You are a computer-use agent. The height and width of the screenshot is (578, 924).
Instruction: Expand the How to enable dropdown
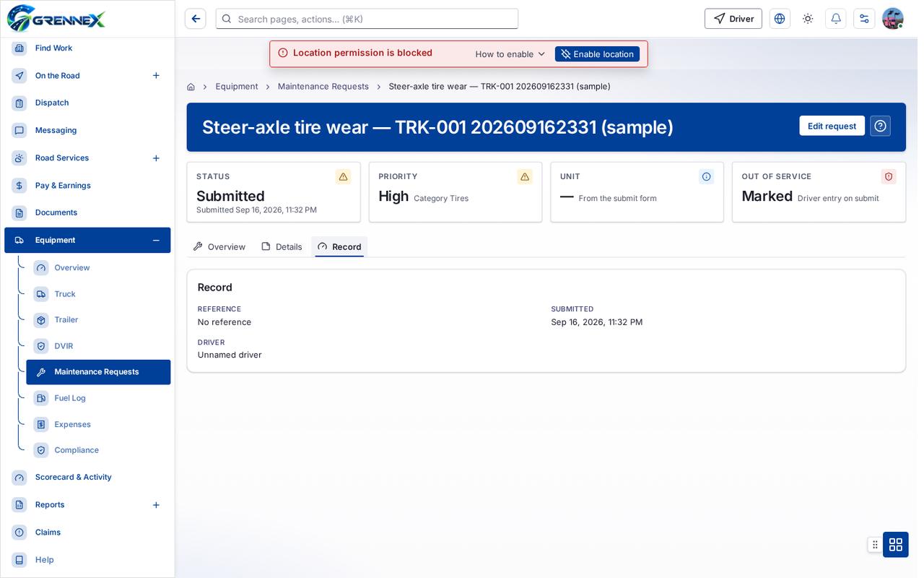point(510,54)
